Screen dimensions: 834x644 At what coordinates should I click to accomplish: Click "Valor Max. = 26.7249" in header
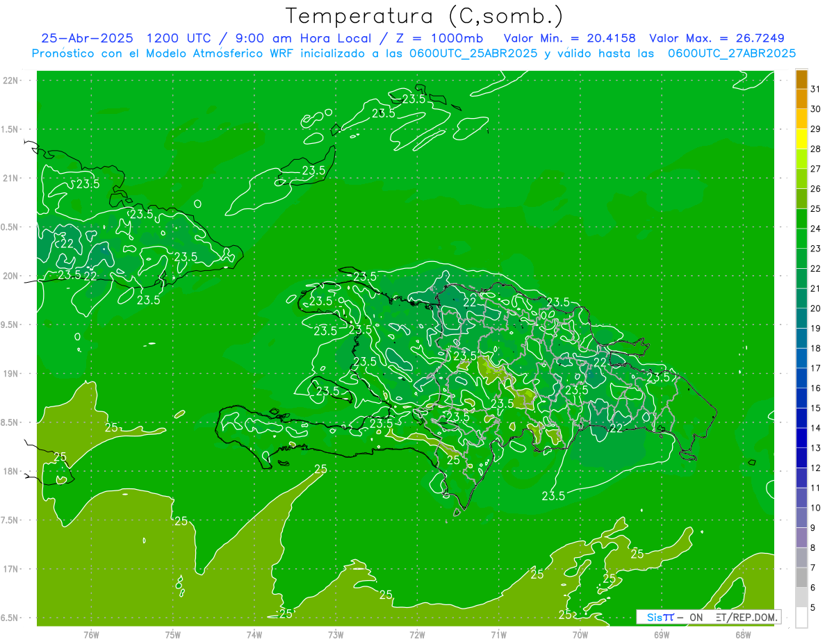point(717,38)
